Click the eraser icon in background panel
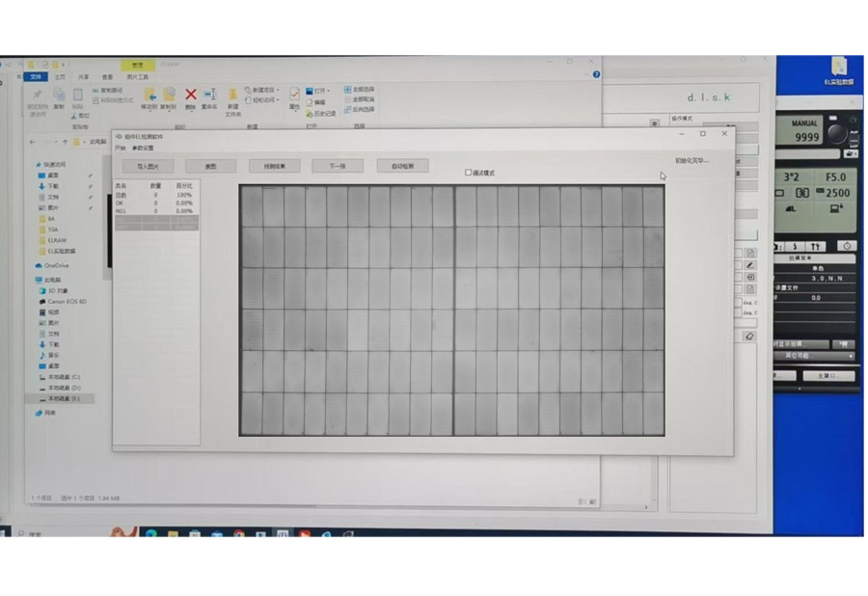Image resolution: width=868 pixels, height=596 pixels. point(749,337)
